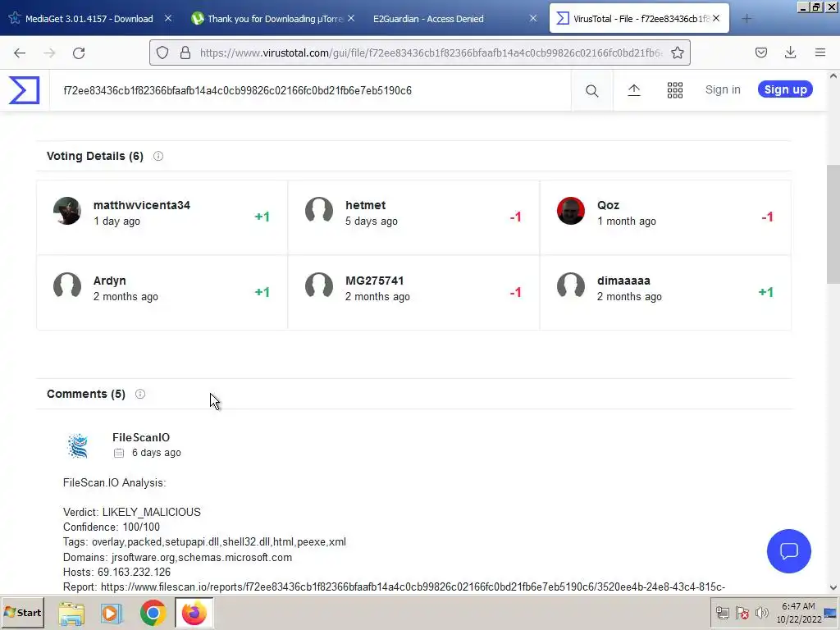Click the Confidence: 100/100 text
Image resolution: width=840 pixels, height=630 pixels.
click(x=112, y=527)
